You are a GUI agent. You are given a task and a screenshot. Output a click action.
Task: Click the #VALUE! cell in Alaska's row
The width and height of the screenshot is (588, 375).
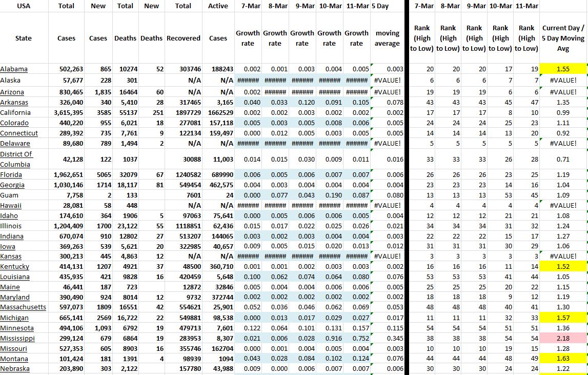tap(388, 80)
